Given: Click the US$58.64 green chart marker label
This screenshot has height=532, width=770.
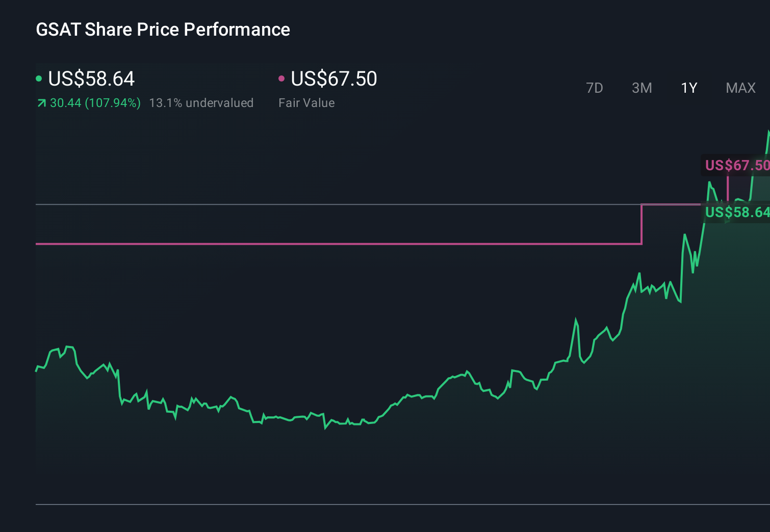Looking at the screenshot, I should [x=736, y=212].
